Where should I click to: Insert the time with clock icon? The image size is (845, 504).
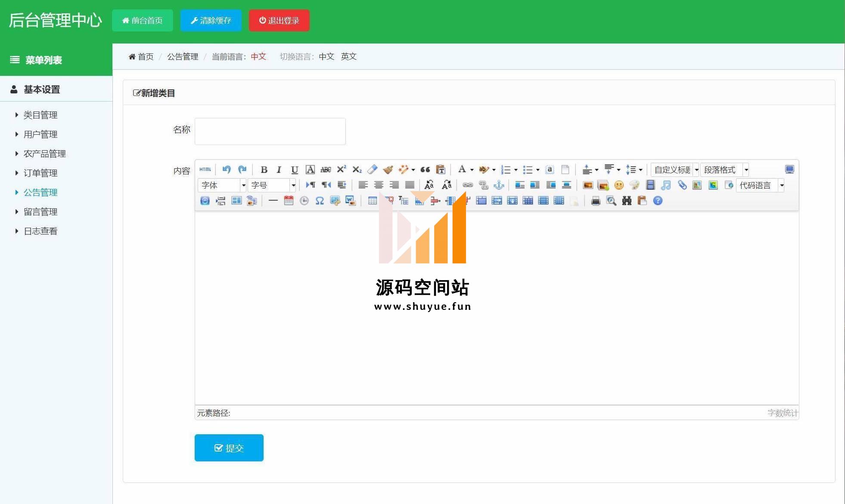coord(304,201)
